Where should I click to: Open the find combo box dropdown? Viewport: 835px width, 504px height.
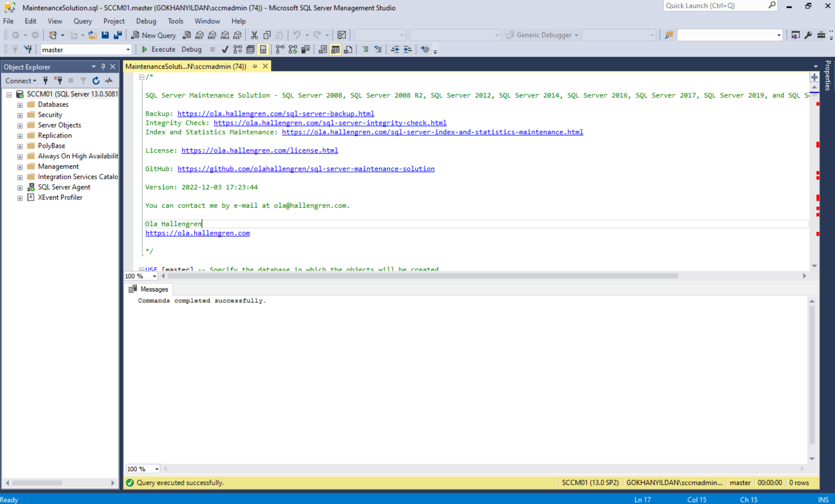pos(778,35)
